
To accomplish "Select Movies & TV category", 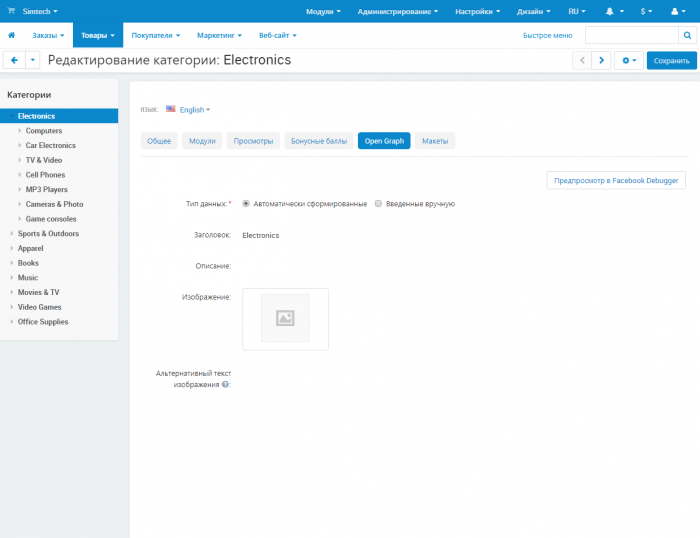I will pos(38,292).
